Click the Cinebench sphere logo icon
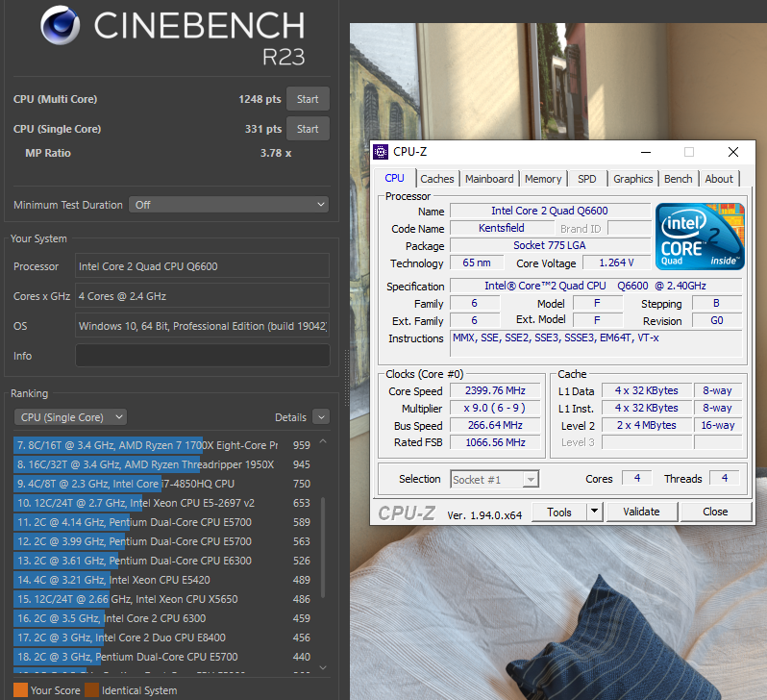 click(61, 25)
